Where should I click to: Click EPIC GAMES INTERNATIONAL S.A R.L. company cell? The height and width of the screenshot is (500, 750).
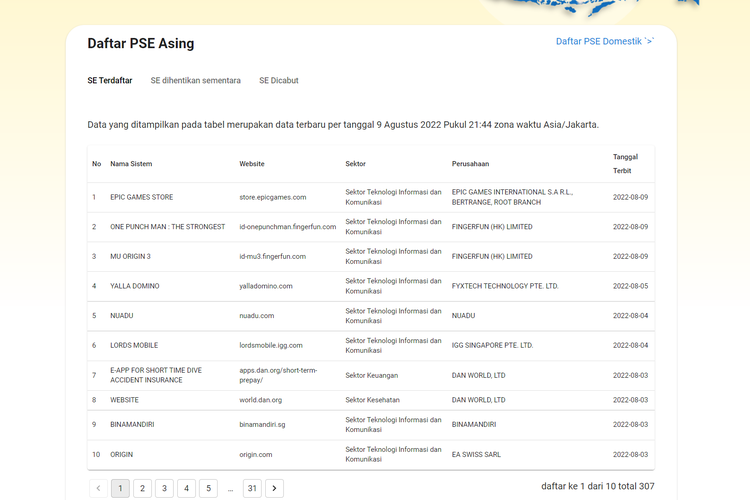click(x=512, y=197)
